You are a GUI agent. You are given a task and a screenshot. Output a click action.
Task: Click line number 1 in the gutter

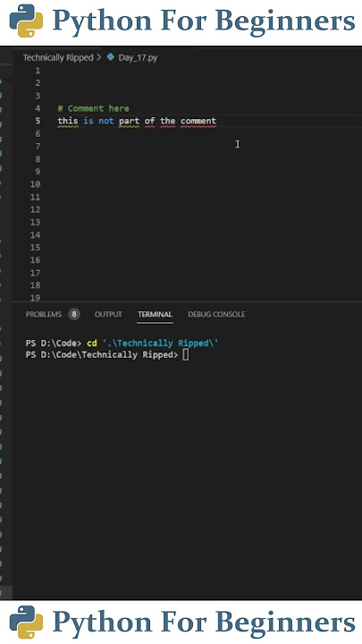click(38, 71)
